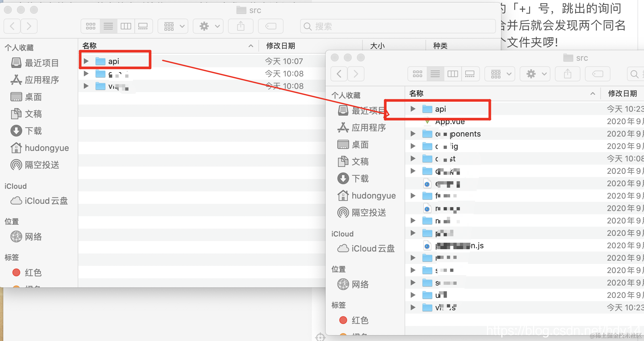Sort by 修改日期 column in left Finder window

coord(311,46)
